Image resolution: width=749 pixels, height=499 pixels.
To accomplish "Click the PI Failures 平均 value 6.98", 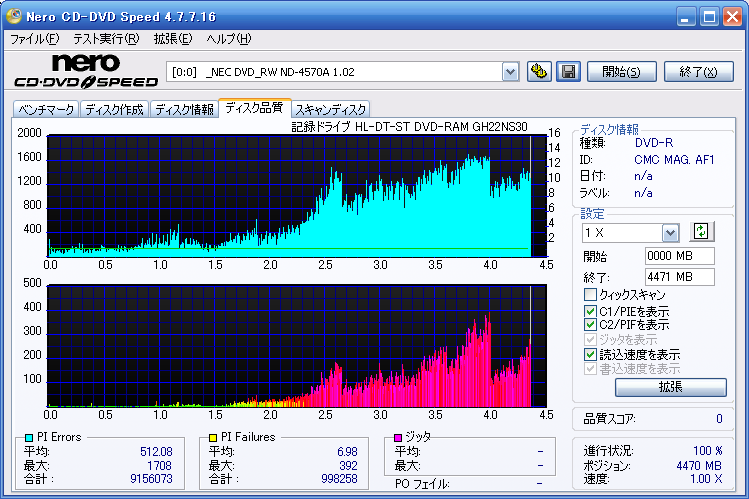I will (347, 452).
